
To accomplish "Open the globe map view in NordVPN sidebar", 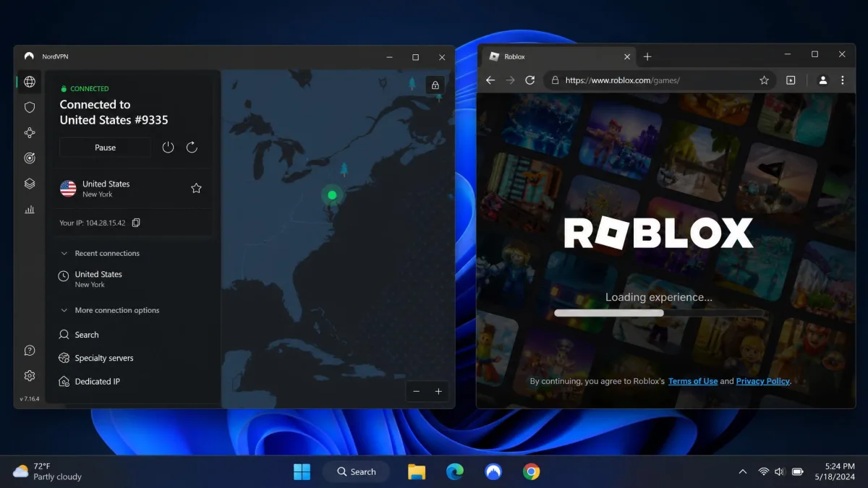I will 30,82.
